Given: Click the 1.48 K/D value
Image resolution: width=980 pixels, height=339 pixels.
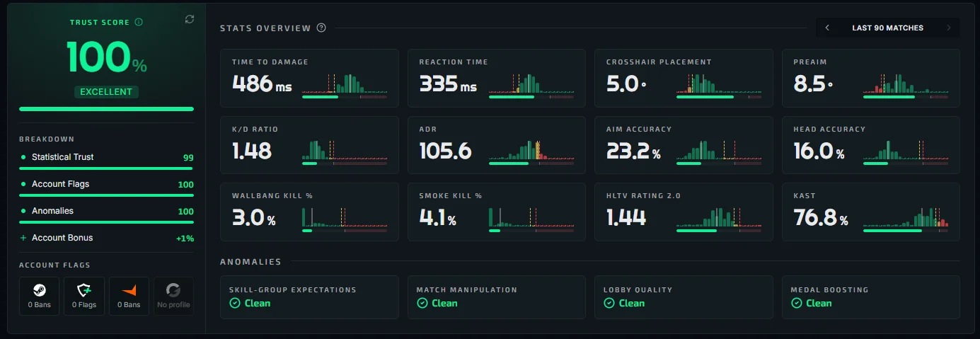Looking at the screenshot, I should (252, 150).
